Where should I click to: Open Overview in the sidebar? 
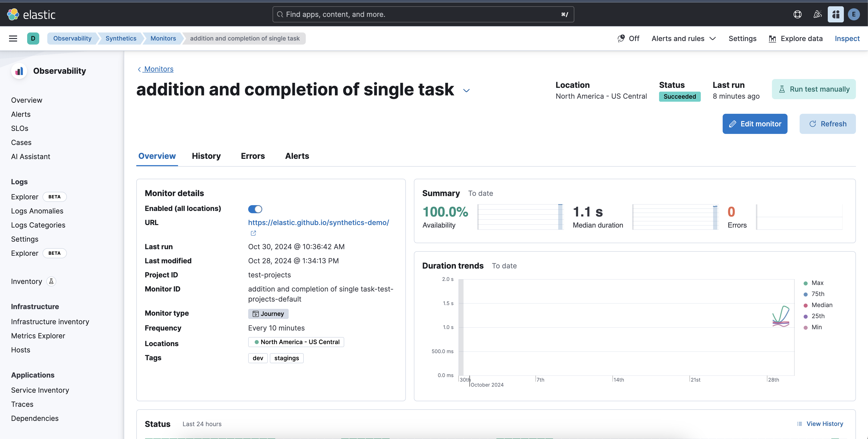pos(27,100)
